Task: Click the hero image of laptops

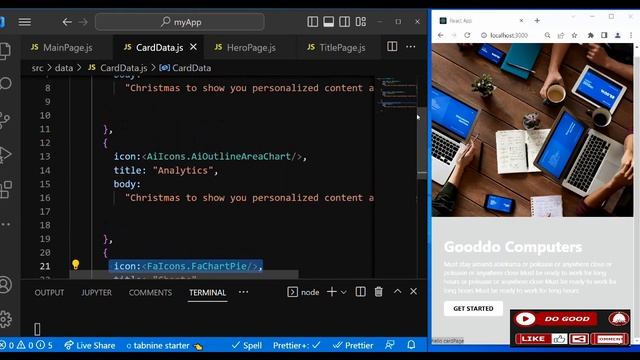Action: click(x=533, y=130)
